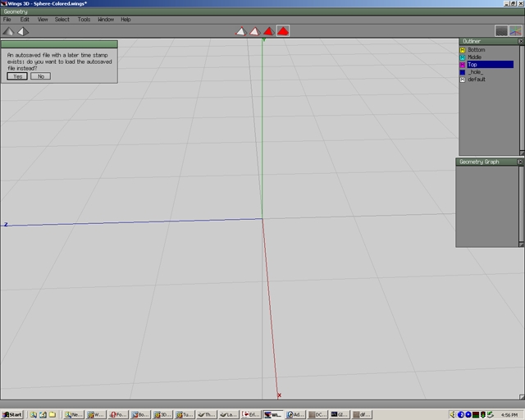Click the blue _hole_ material icon

463,72
